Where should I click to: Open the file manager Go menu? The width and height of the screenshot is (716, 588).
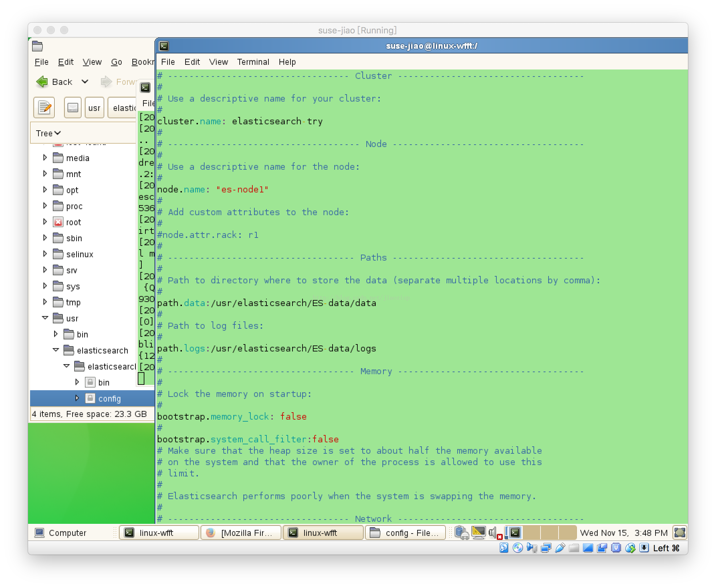coord(116,62)
